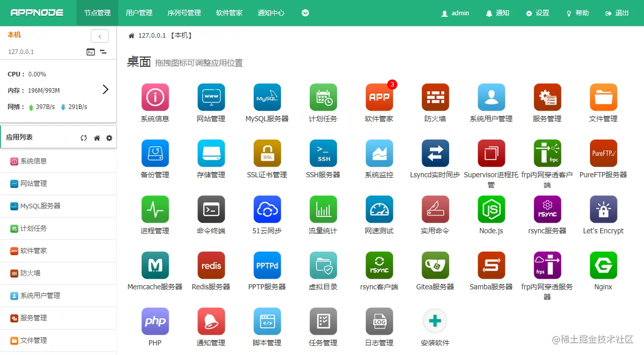This screenshot has width=644, height=355.
Task: Open the Gitea服务器 app icon
Action: 435,265
